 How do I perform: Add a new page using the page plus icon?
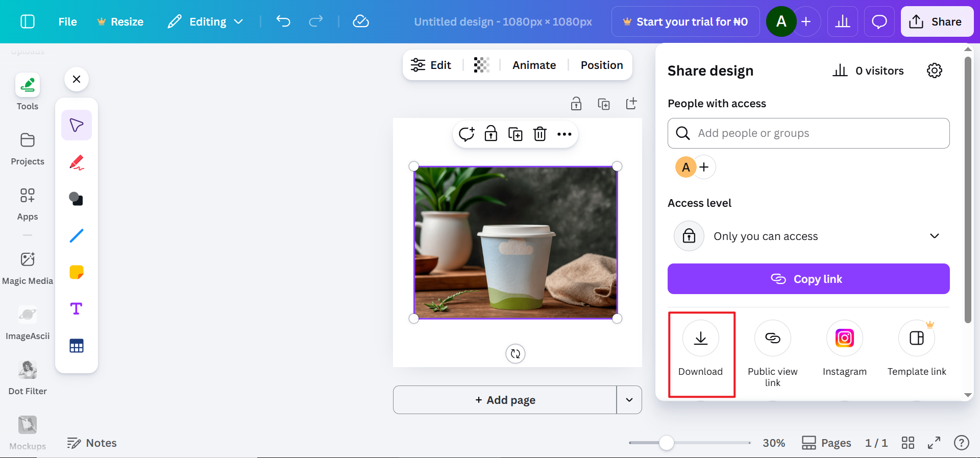631,104
